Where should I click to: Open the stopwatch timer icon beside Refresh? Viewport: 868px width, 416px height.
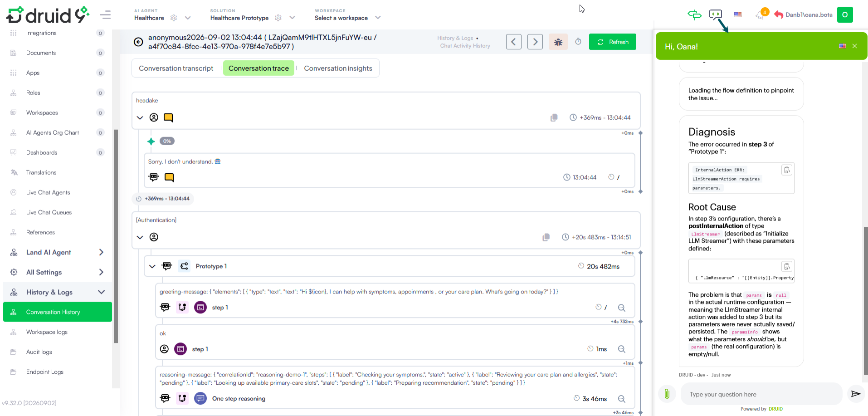(x=578, y=42)
